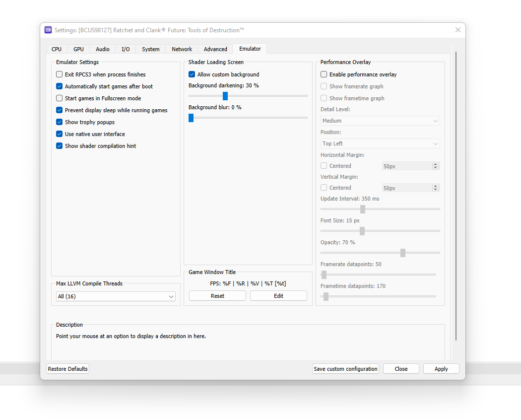Screen dimensions: 521x420
Task: Disable Automatically start games after boot
Action: [59, 86]
